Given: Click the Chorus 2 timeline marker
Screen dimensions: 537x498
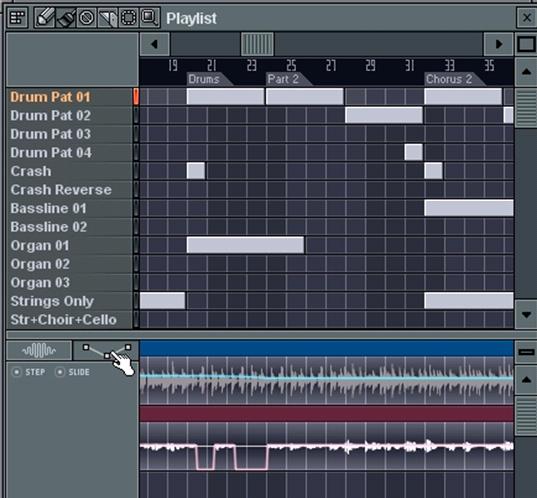Looking at the screenshot, I should pyautogui.click(x=454, y=79).
